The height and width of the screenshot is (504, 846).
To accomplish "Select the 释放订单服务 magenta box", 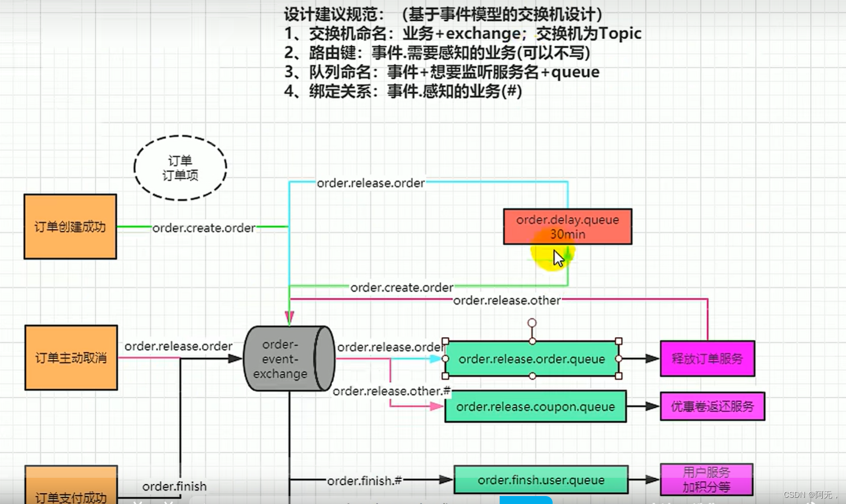I will point(707,359).
